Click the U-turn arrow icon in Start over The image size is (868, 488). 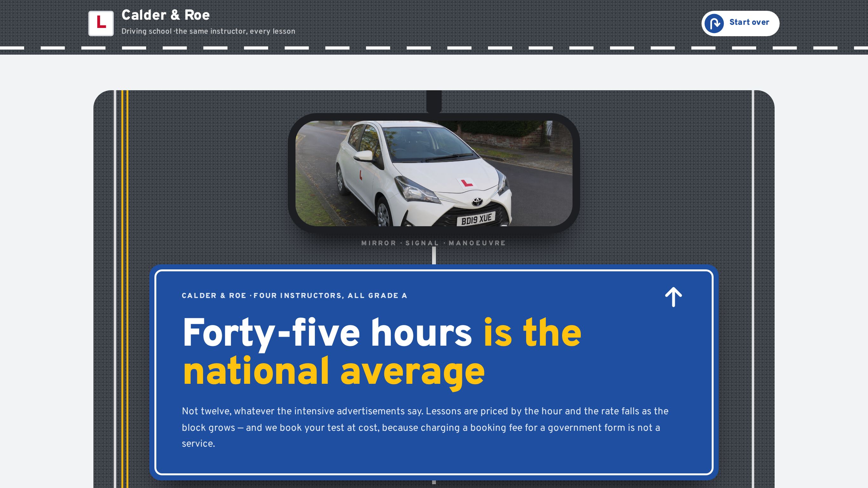(714, 23)
